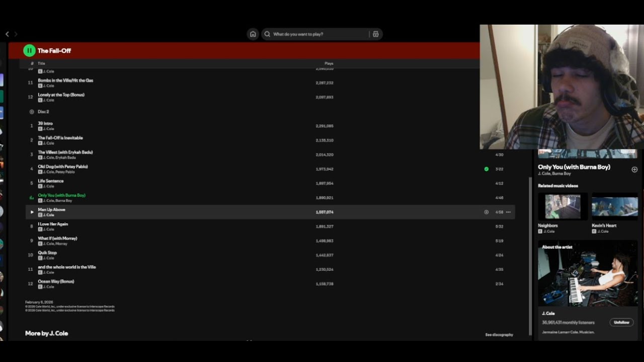Viewport: 644px width, 362px height.
Task: Open the About the artist image
Action: click(588, 274)
